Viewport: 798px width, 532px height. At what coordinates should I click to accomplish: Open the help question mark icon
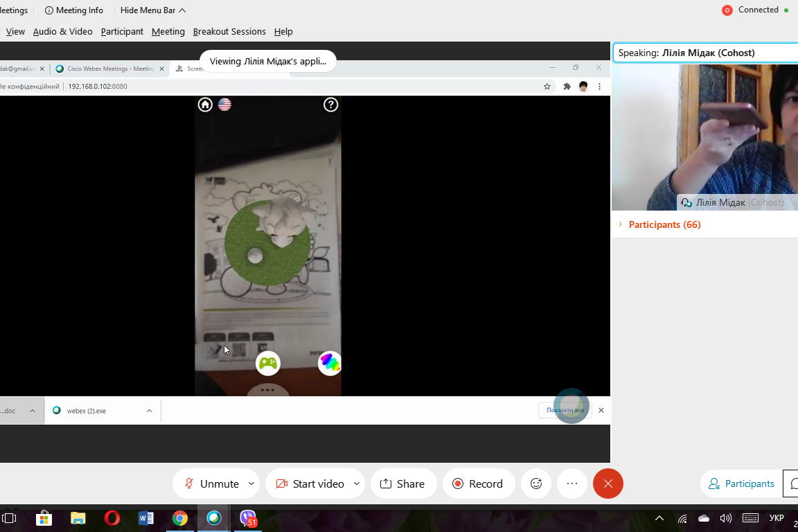tap(330, 105)
